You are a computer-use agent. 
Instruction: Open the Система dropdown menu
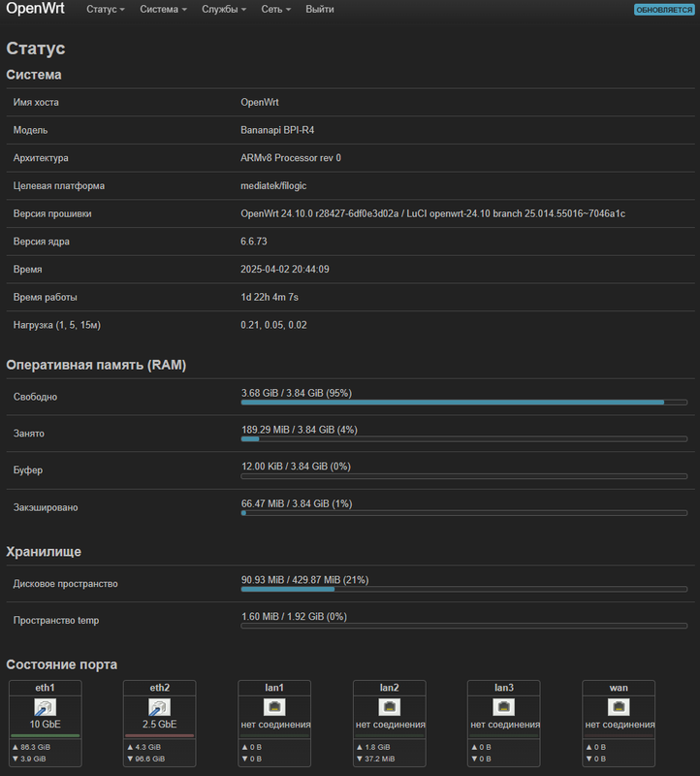coord(163,10)
